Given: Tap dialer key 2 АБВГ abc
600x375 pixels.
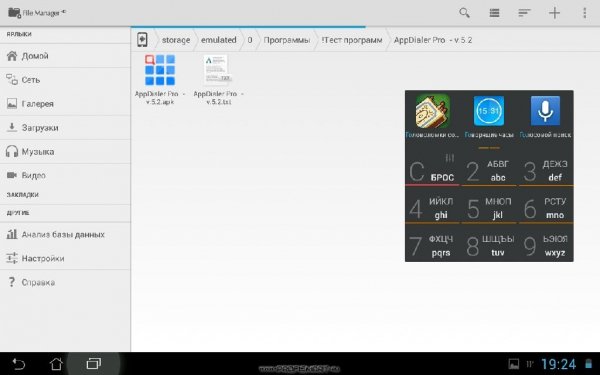Looking at the screenshot, I should 489,170.
